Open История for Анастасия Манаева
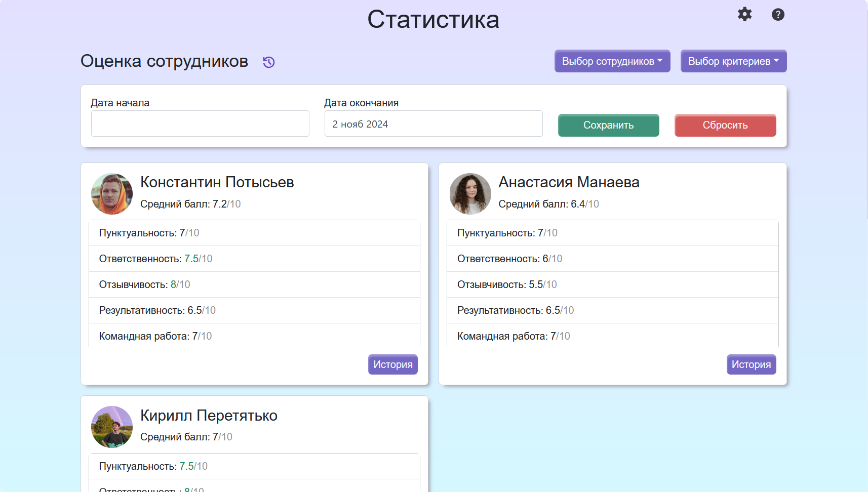The height and width of the screenshot is (492, 868). [x=751, y=364]
